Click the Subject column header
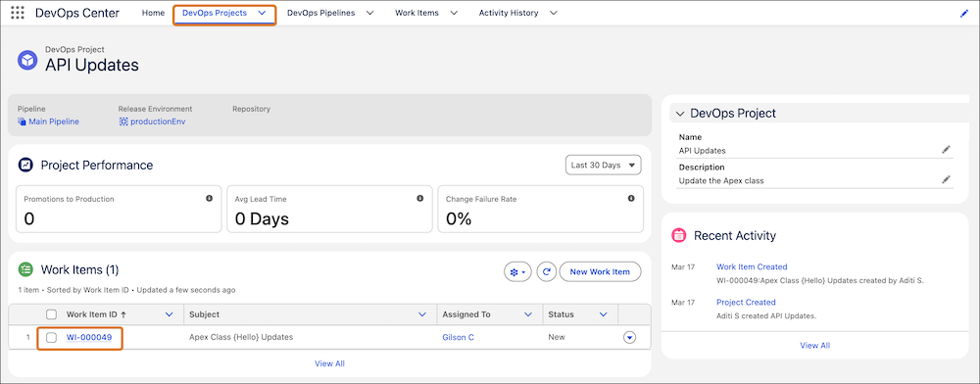980x384 pixels. pos(205,314)
